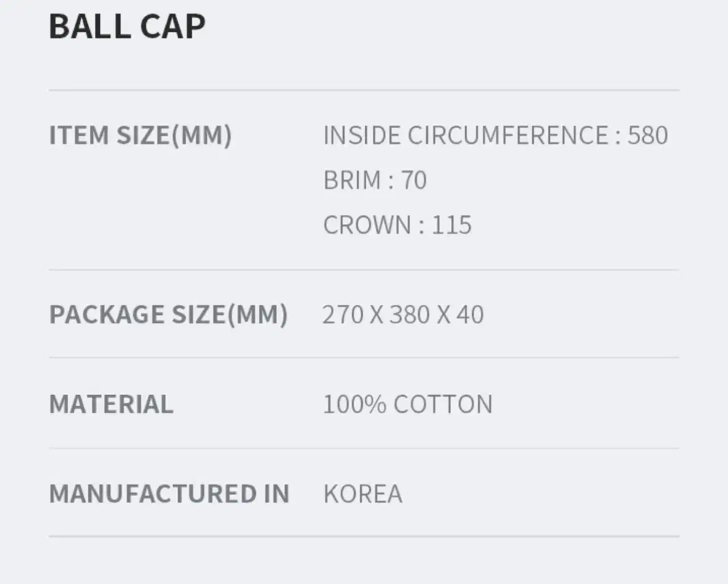728x584 pixels.
Task: Click the 100% COTTON value
Action: (x=408, y=404)
